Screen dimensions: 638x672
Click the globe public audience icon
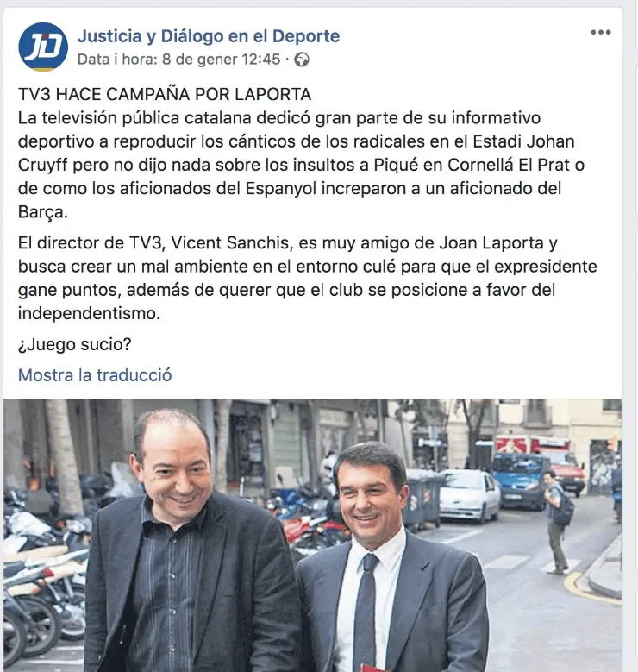point(302,60)
